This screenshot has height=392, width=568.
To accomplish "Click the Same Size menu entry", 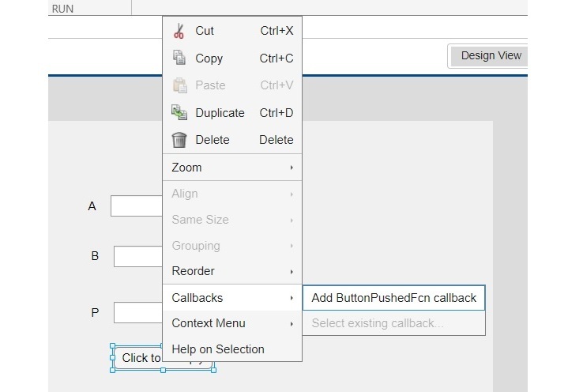I will [x=200, y=220].
